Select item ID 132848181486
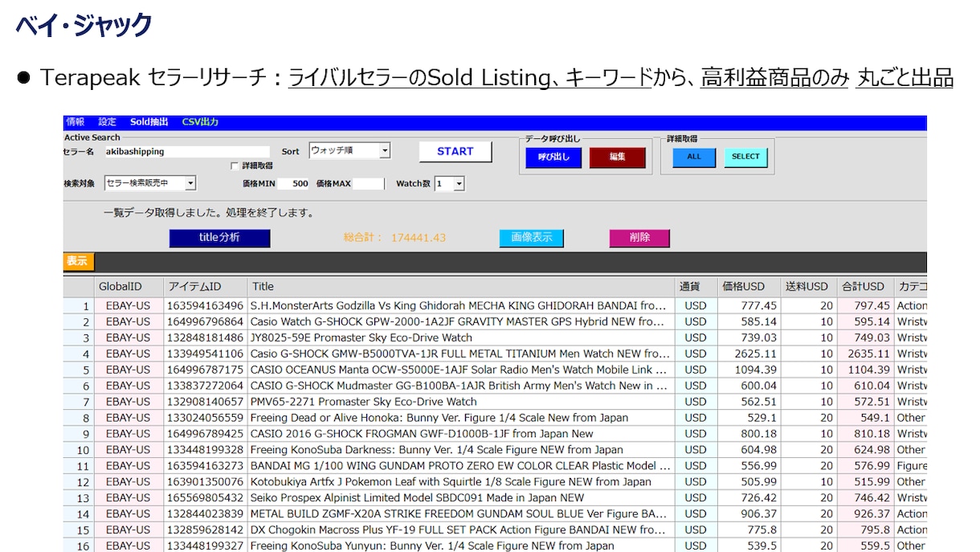 tap(205, 337)
